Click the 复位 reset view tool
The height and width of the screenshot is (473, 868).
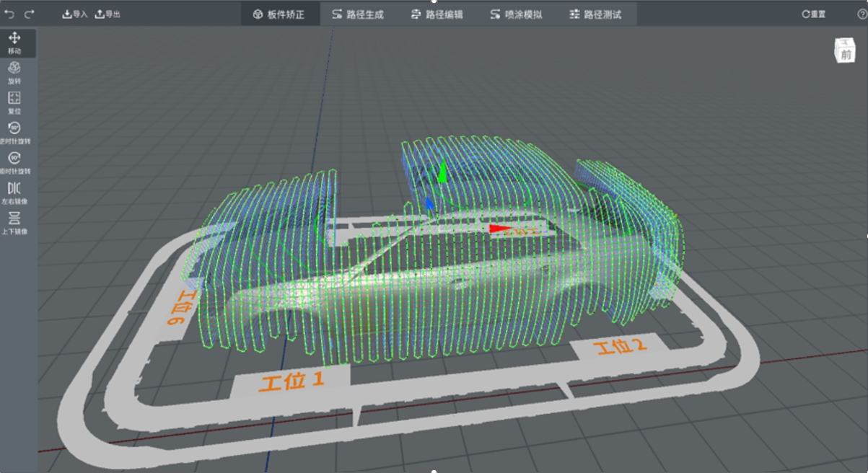pyautogui.click(x=14, y=103)
